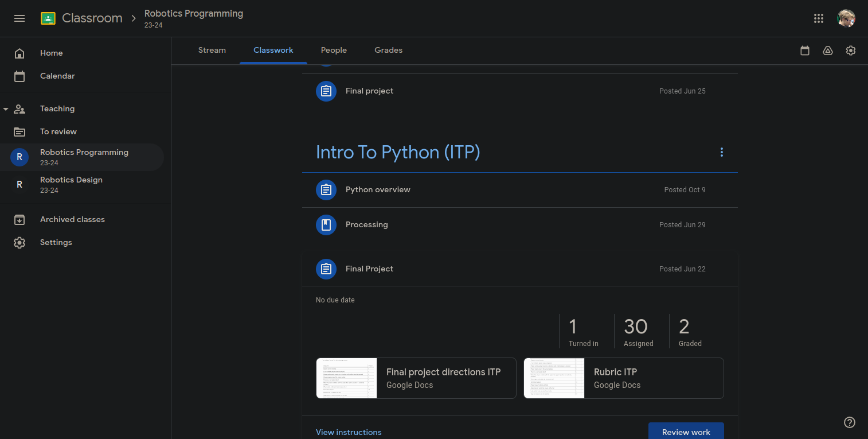The image size is (868, 439).
Task: Select Robotics Design class in sidebar
Action: 71,184
